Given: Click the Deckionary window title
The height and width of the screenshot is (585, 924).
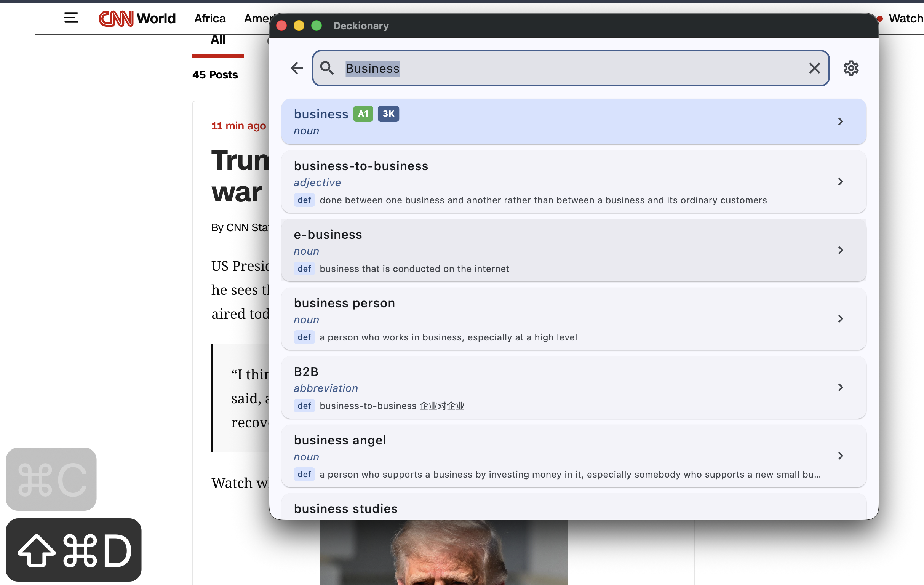Looking at the screenshot, I should click(361, 26).
